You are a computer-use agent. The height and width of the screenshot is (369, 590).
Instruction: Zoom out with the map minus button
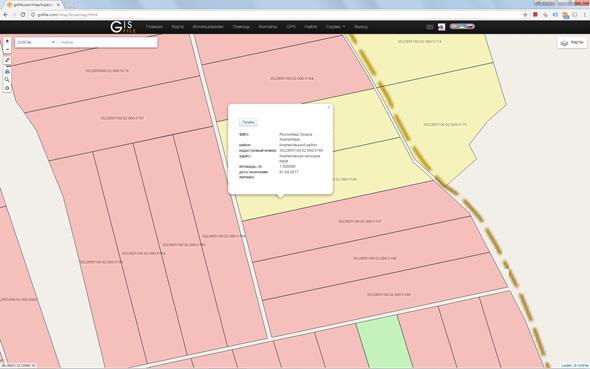[x=7, y=49]
